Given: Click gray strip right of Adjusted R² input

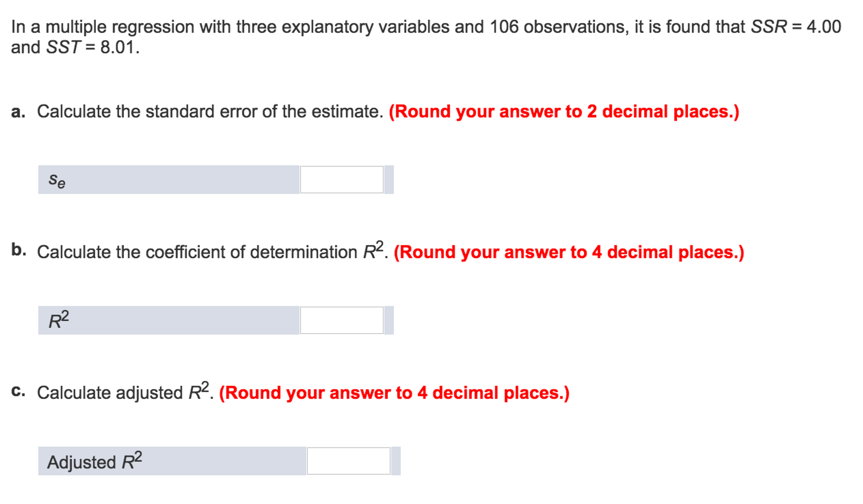Looking at the screenshot, I should point(396,461).
